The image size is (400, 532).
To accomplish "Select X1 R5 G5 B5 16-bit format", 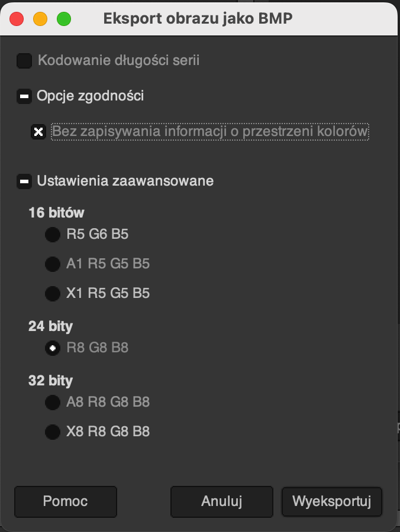I will tap(53, 293).
